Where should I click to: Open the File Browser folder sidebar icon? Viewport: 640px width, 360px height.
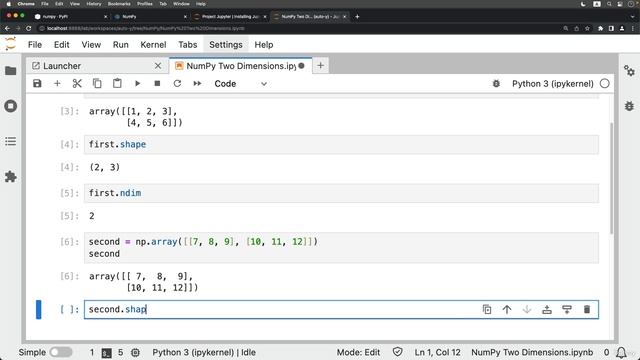(x=11, y=71)
